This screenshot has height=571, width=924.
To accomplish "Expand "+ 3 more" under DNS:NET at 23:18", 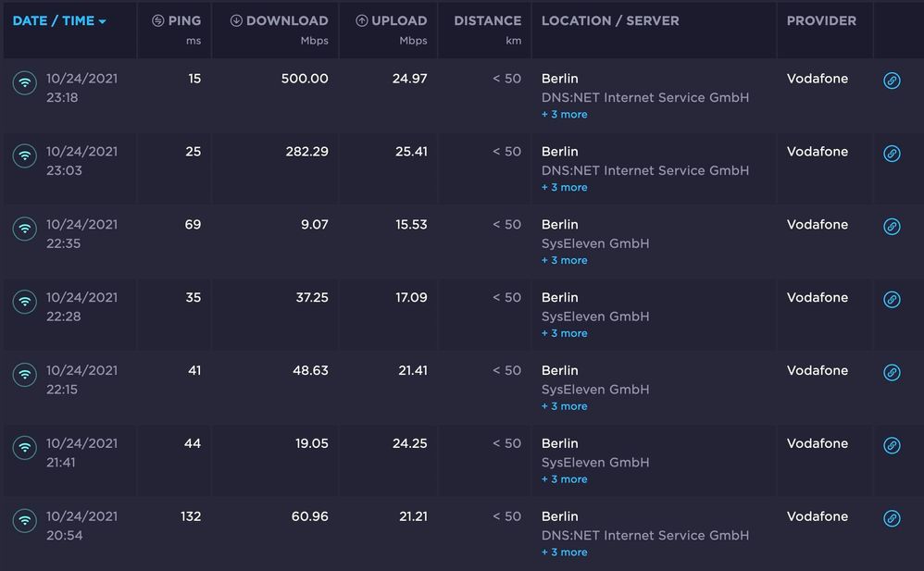I will [x=564, y=115].
